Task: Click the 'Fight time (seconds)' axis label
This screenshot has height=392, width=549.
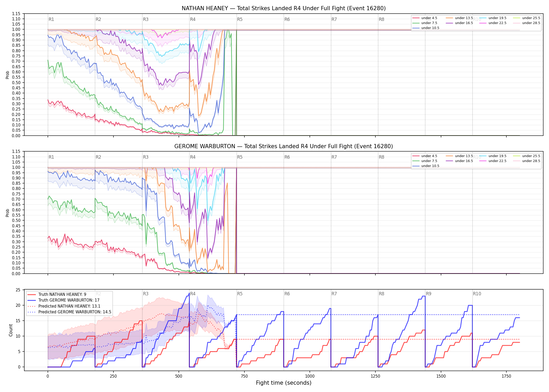Action: 284,383
